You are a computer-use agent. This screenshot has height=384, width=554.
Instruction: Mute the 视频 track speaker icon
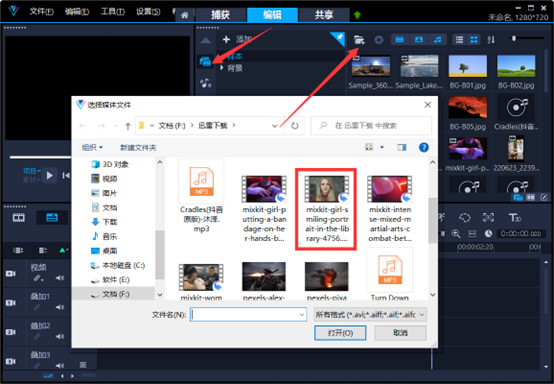tap(60, 278)
